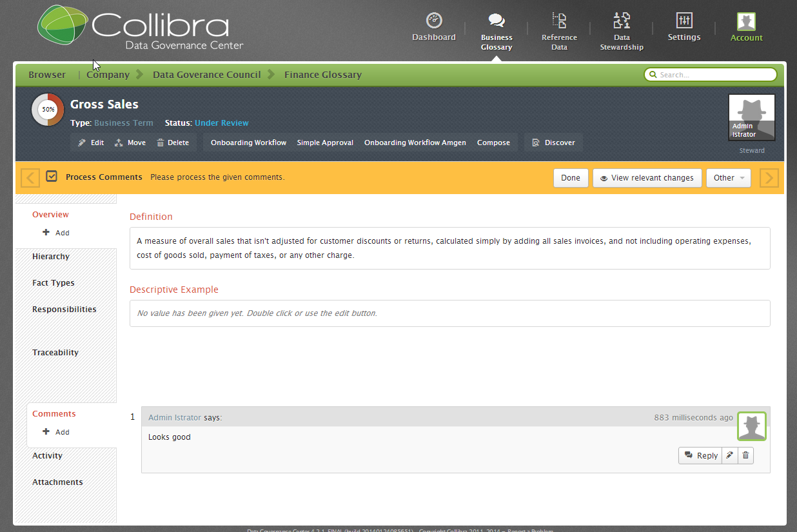The height and width of the screenshot is (532, 797).
Task: Click the Discover magnifier icon
Action: point(536,143)
